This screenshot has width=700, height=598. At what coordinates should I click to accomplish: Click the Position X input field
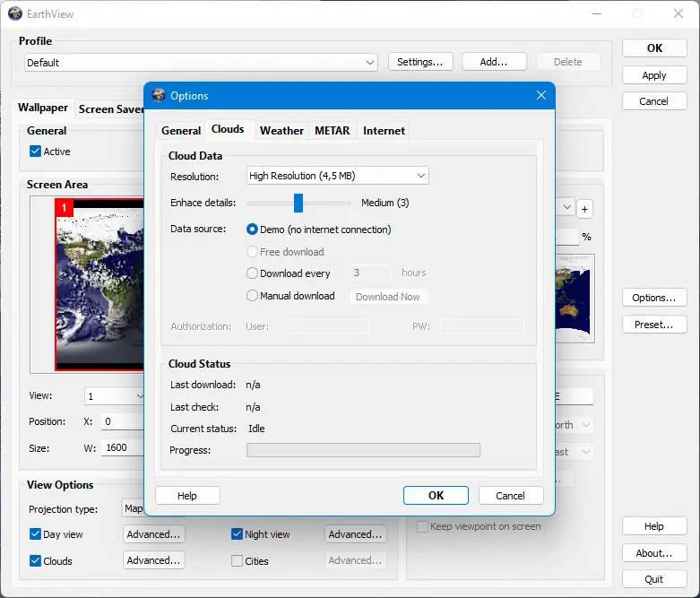click(122, 421)
